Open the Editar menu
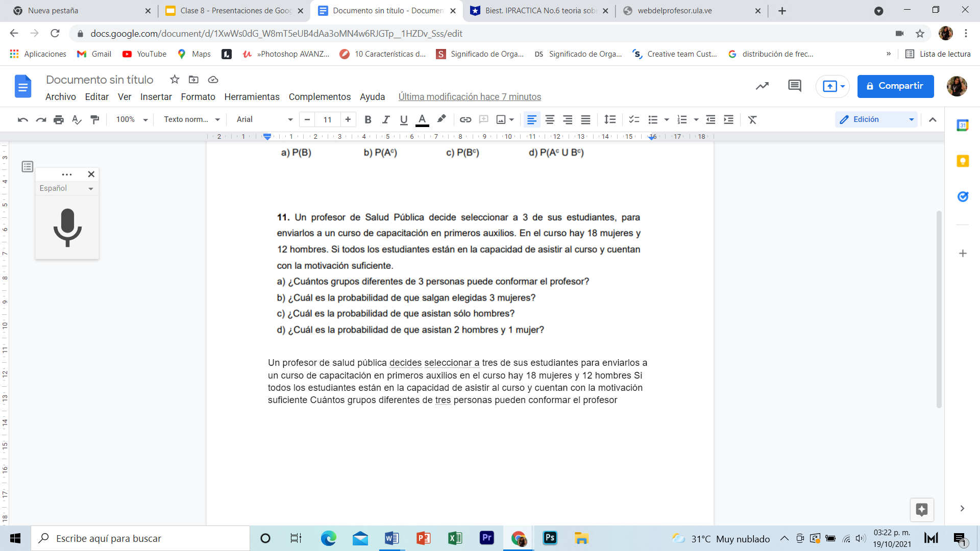The width and height of the screenshot is (980, 551). pos(97,97)
